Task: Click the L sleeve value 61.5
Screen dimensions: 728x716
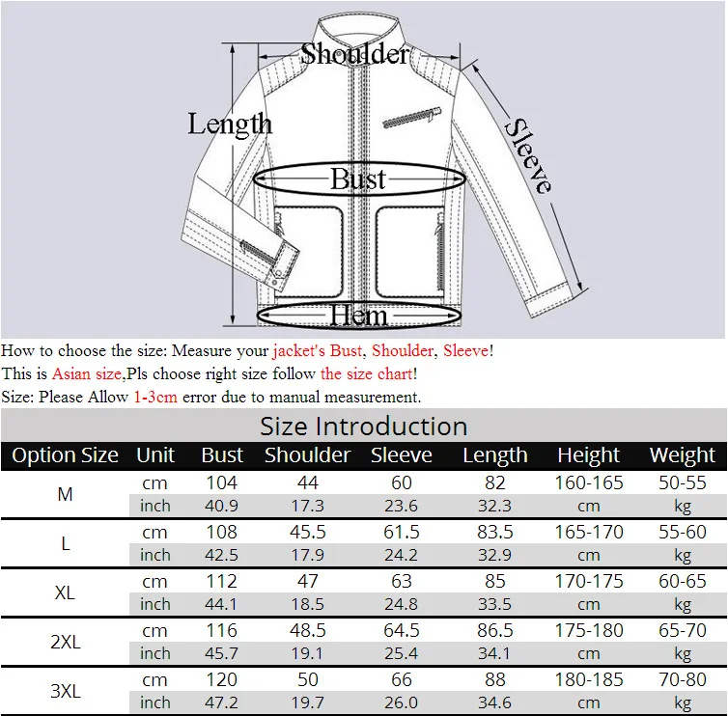Action: [x=401, y=532]
